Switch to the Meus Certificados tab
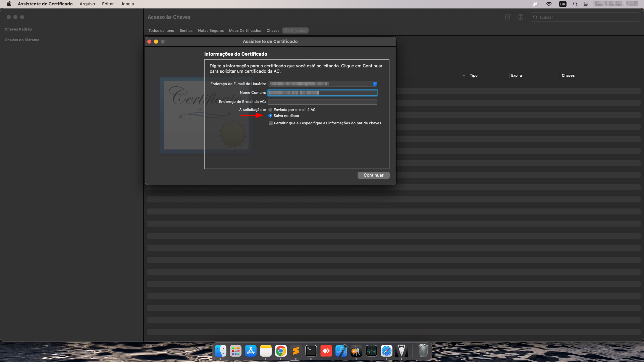Image resolution: width=644 pixels, height=362 pixels. (245, 31)
